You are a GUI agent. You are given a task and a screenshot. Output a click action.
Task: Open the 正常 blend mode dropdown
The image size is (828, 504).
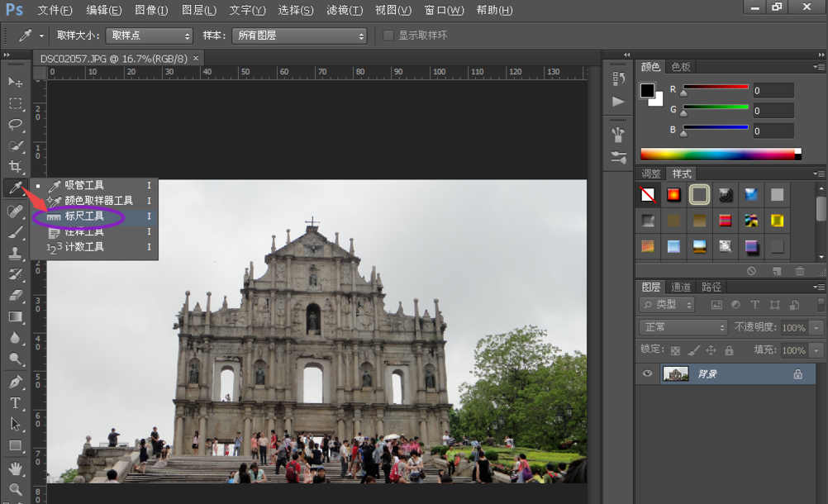tap(683, 327)
